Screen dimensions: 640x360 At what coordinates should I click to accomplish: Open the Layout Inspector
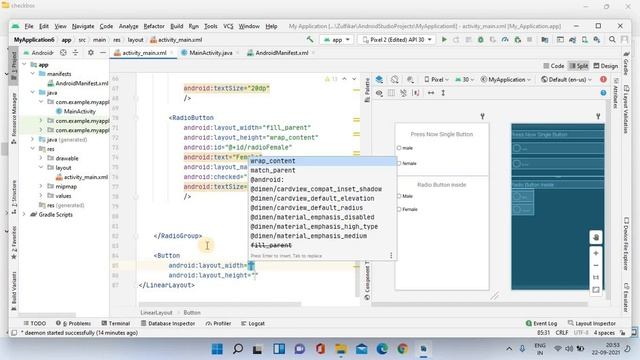592,323
